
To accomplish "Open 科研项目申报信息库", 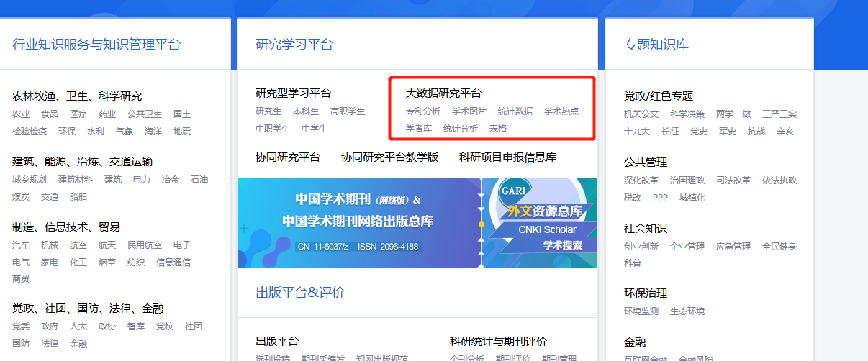I will [x=507, y=157].
